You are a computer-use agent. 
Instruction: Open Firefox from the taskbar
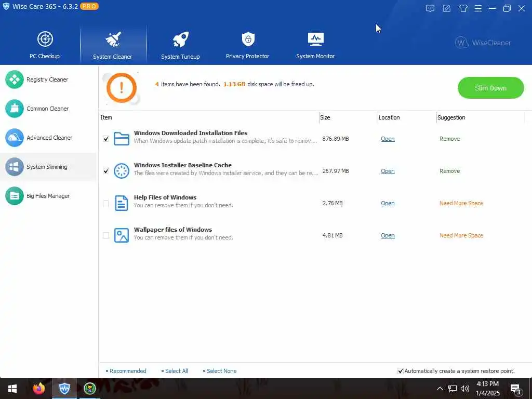(x=38, y=389)
